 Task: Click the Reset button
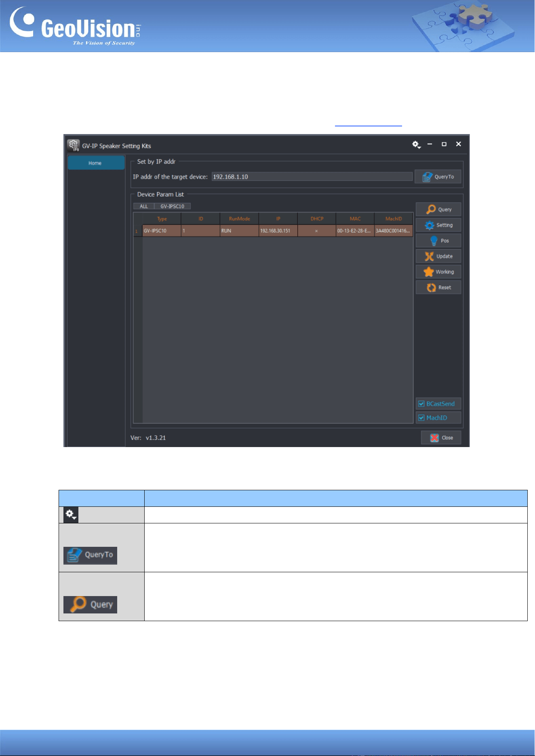tap(438, 288)
